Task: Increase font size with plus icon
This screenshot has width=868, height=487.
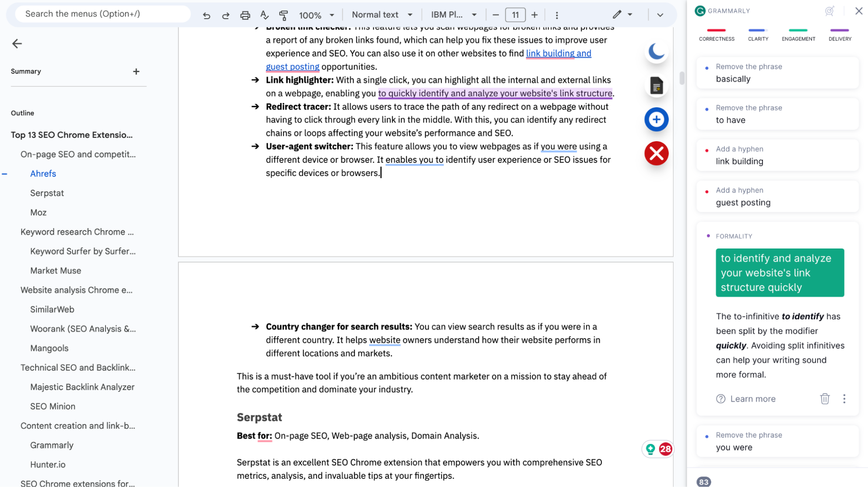Action: [535, 15]
